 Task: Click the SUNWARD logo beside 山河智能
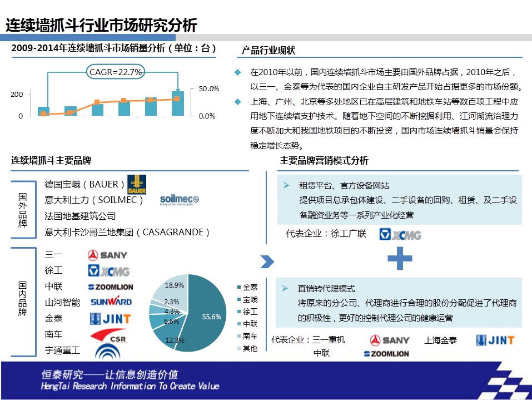tap(111, 301)
